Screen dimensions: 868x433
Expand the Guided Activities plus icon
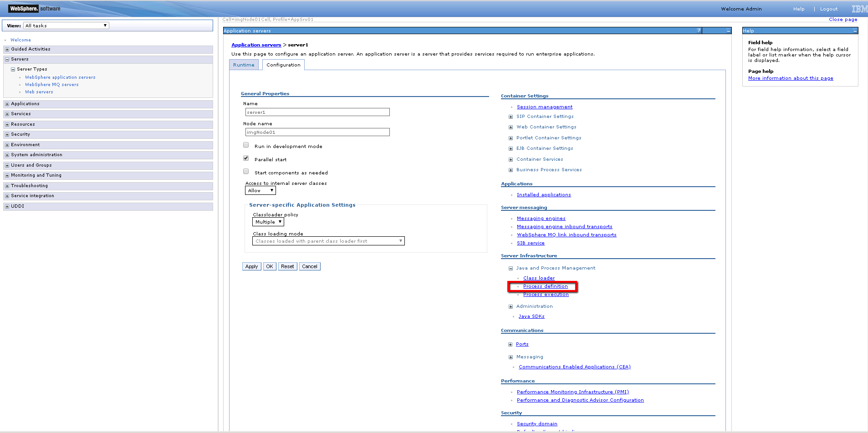[7, 49]
